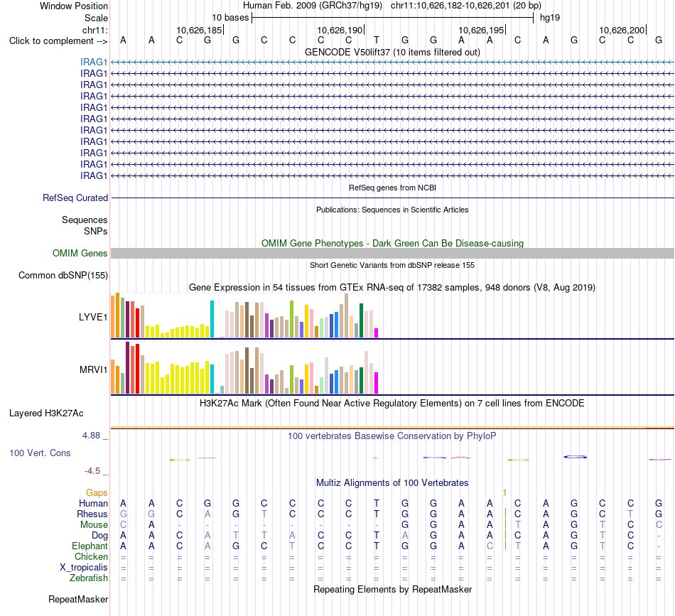The height and width of the screenshot is (616, 675).
Task: Click the 100 Vert. Cons track label
Action: pyautogui.click(x=40, y=453)
